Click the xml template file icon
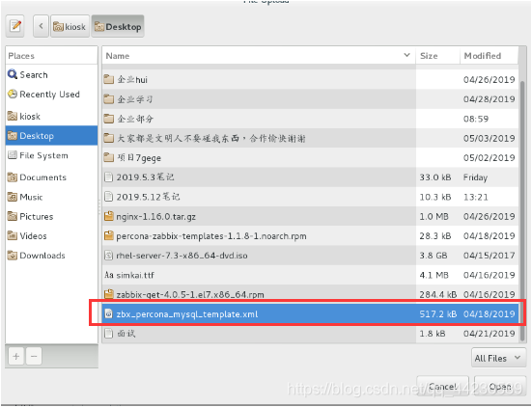This screenshot has height=407, width=532. click(108, 313)
